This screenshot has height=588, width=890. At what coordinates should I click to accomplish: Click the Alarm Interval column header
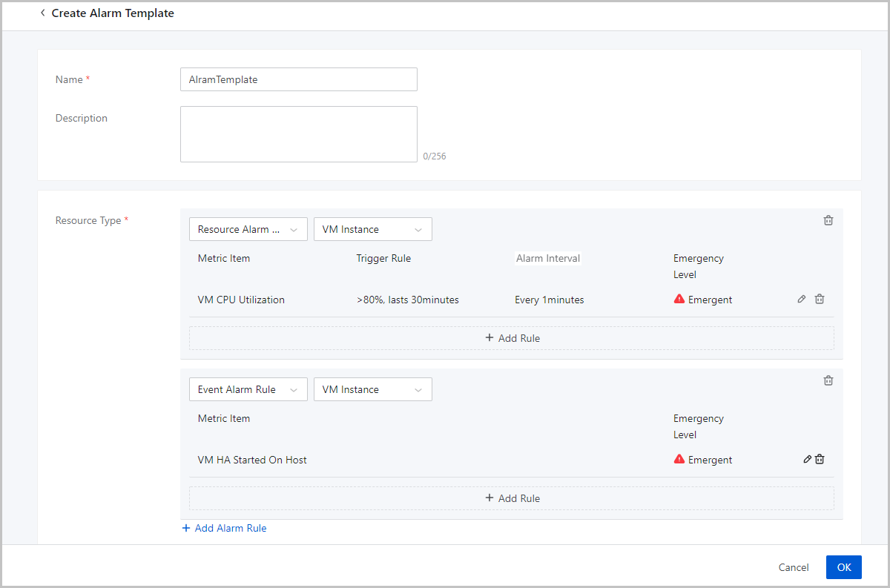548,258
